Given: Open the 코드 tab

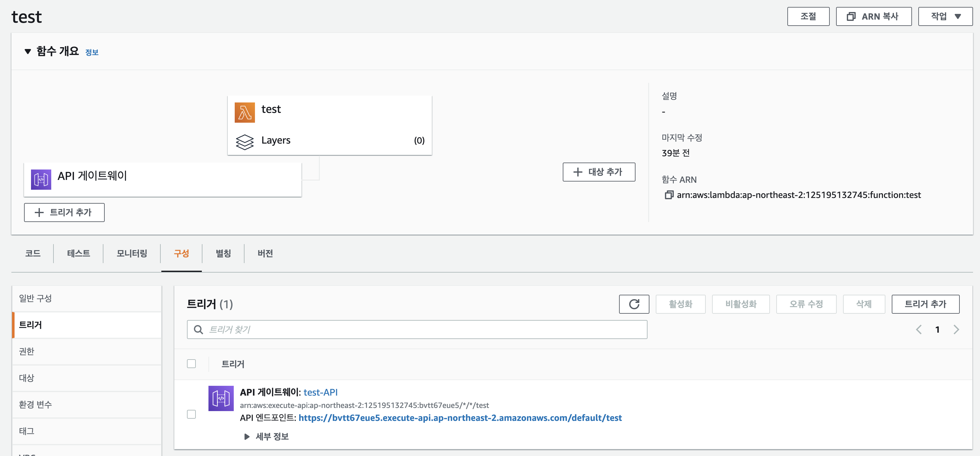Looking at the screenshot, I should tap(33, 253).
